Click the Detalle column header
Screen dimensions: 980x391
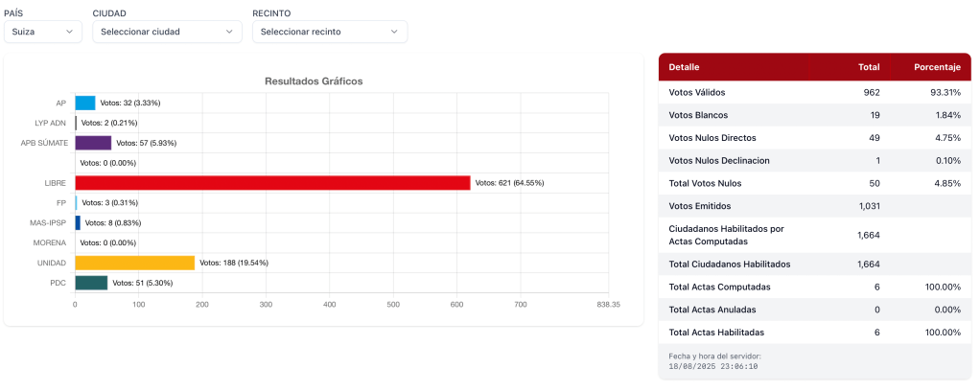click(684, 68)
